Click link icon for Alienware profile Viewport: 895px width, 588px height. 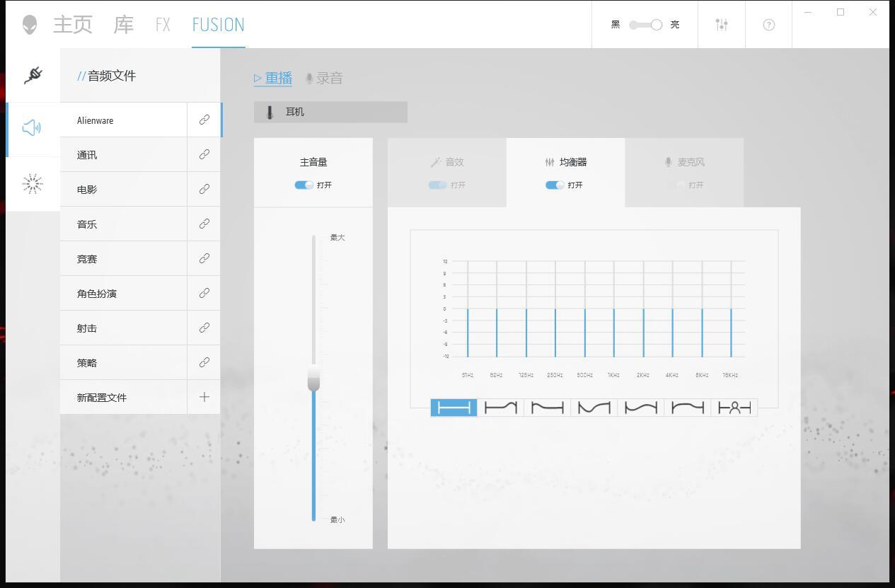point(204,120)
